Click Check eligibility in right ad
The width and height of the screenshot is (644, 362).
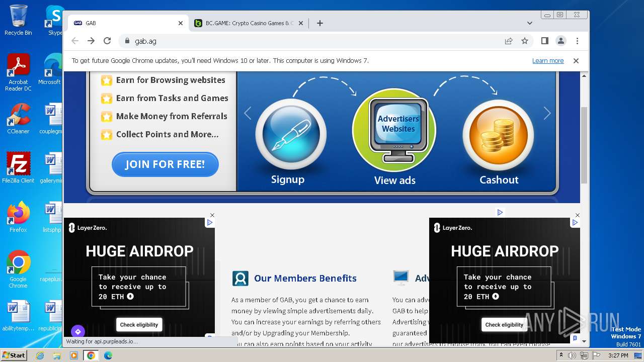pos(504,325)
